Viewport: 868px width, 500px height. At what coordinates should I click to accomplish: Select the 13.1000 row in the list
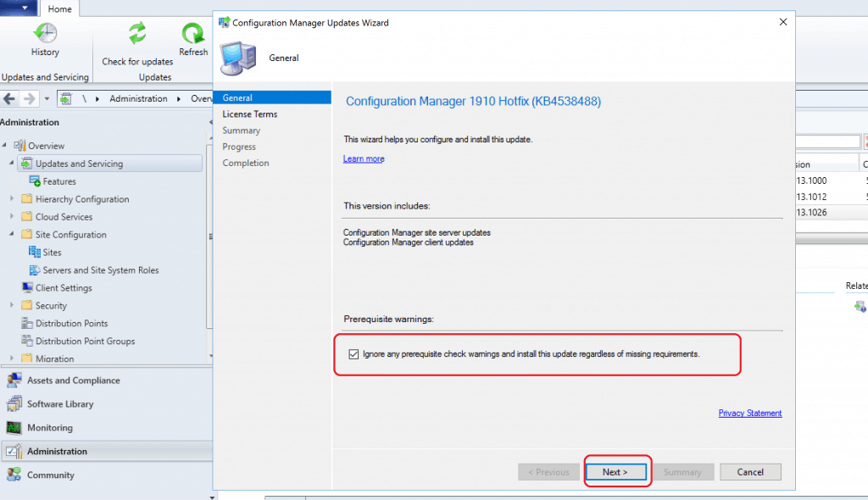[832, 181]
